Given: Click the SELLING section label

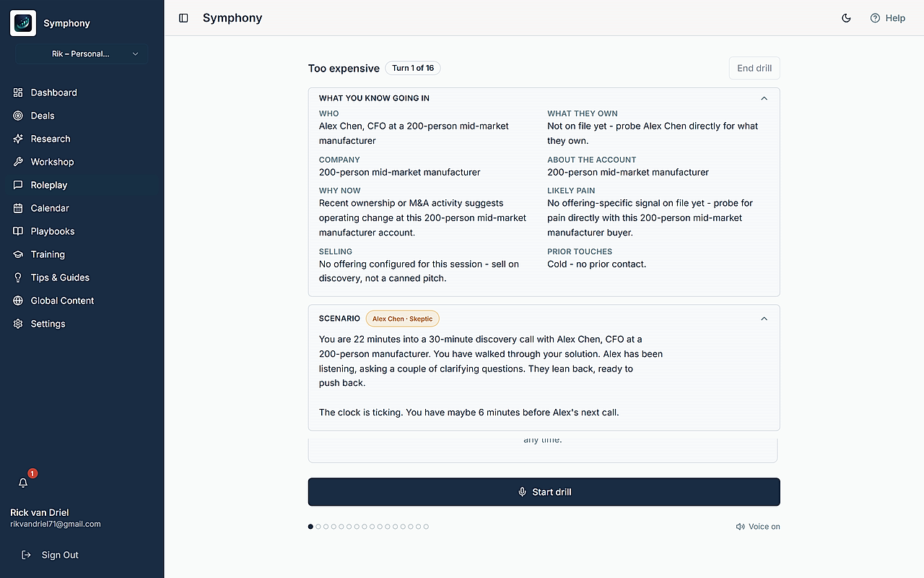Looking at the screenshot, I should click(x=336, y=251).
